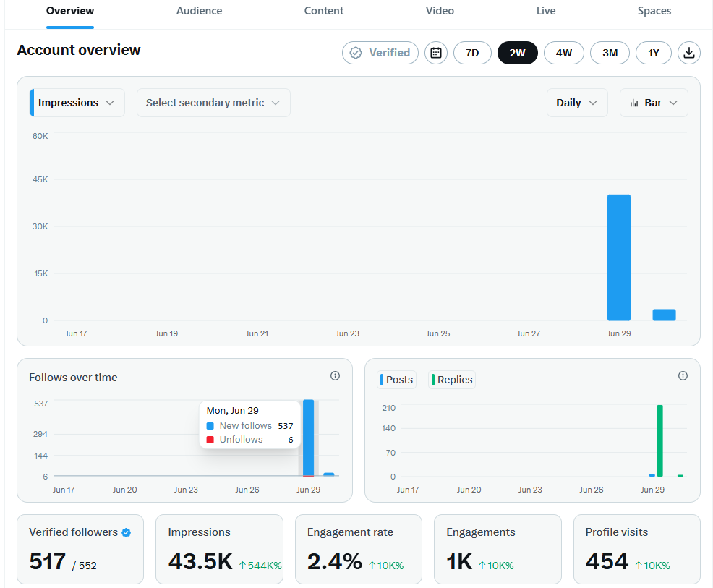
Task: Click the verified badge beside Verified followers
Action: [127, 532]
